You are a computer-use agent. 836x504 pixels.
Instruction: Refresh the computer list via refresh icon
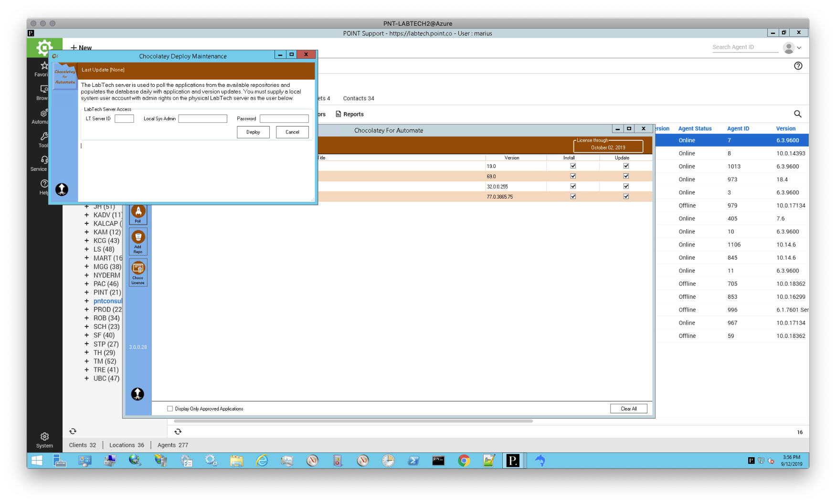point(178,431)
